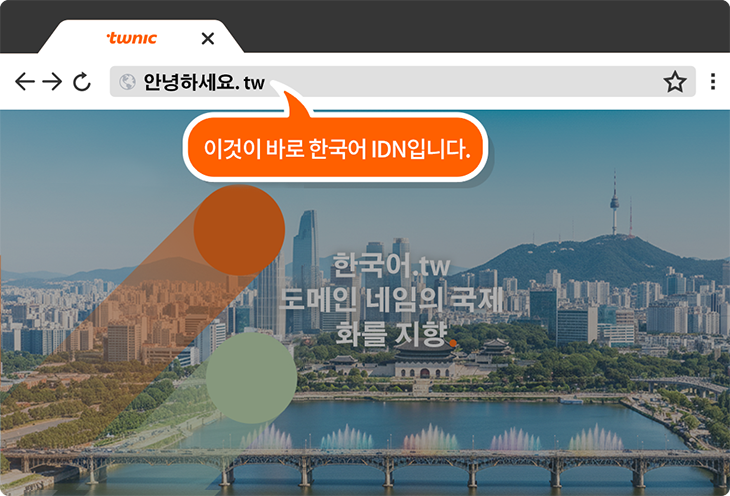Click the small orange dot after 지향
The width and height of the screenshot is (730, 496).
coord(453,343)
